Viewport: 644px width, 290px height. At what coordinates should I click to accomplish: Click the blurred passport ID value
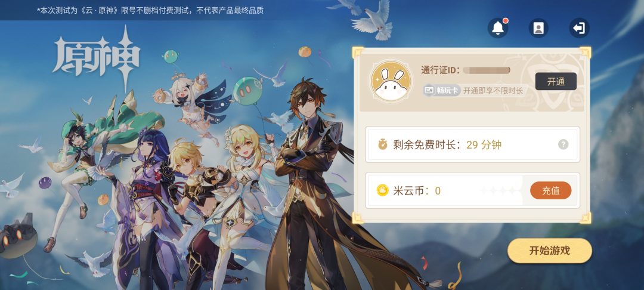[487, 70]
